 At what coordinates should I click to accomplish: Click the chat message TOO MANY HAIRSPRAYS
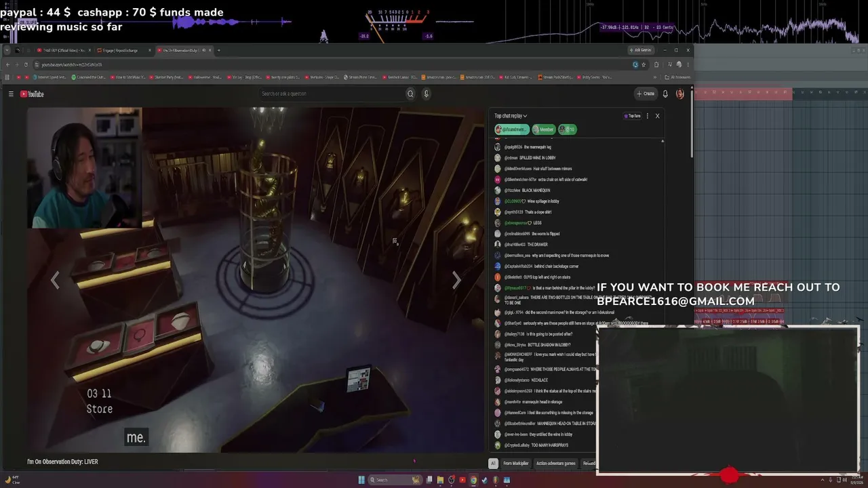click(x=550, y=445)
